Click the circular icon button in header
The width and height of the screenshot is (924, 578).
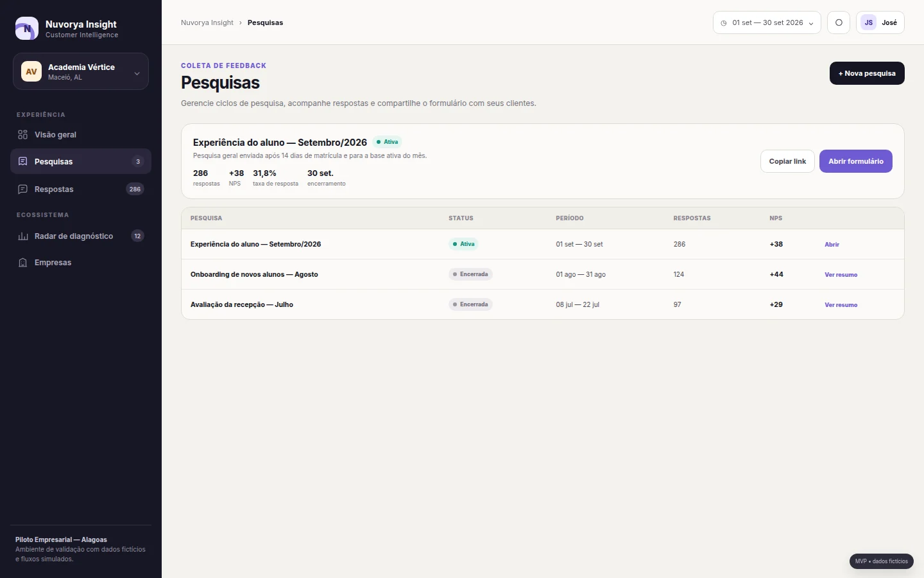(839, 22)
